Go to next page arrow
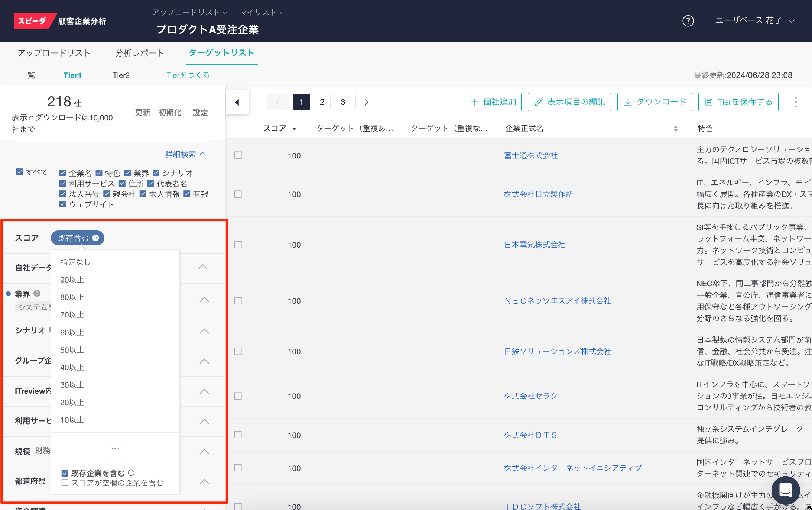 coord(366,102)
